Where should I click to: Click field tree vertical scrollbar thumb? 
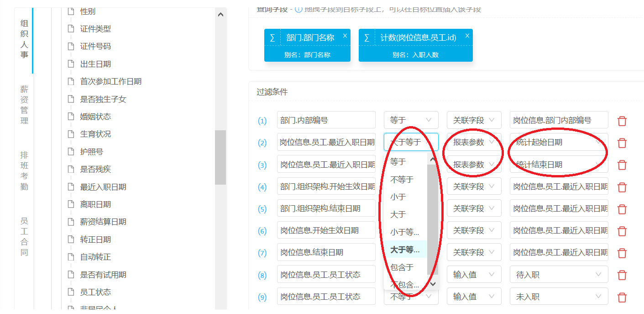pos(220,157)
